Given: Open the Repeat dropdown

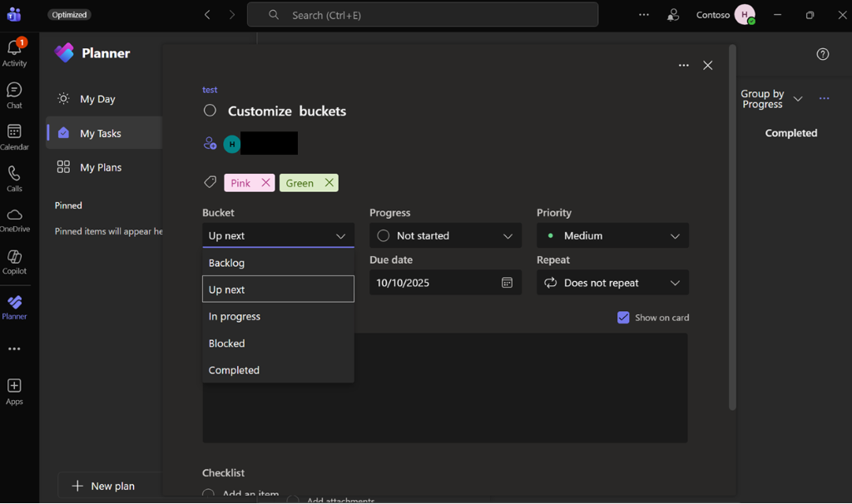Looking at the screenshot, I should point(613,283).
